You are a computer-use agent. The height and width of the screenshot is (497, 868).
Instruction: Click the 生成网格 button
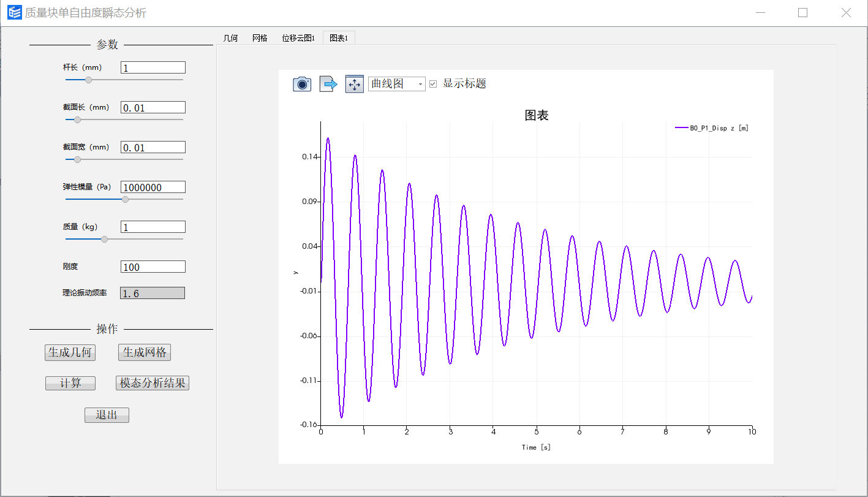pos(145,352)
